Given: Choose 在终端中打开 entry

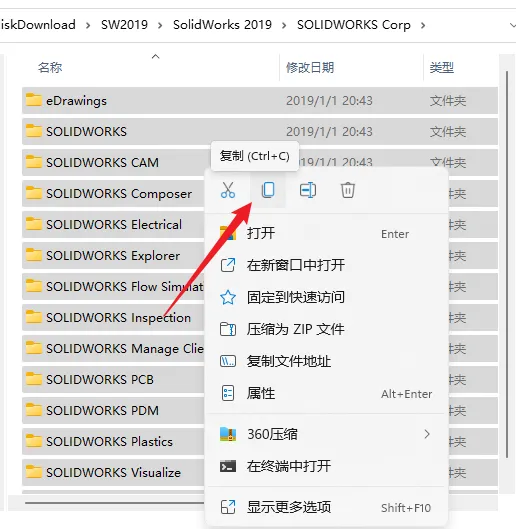Looking at the screenshot, I should pos(326,466).
